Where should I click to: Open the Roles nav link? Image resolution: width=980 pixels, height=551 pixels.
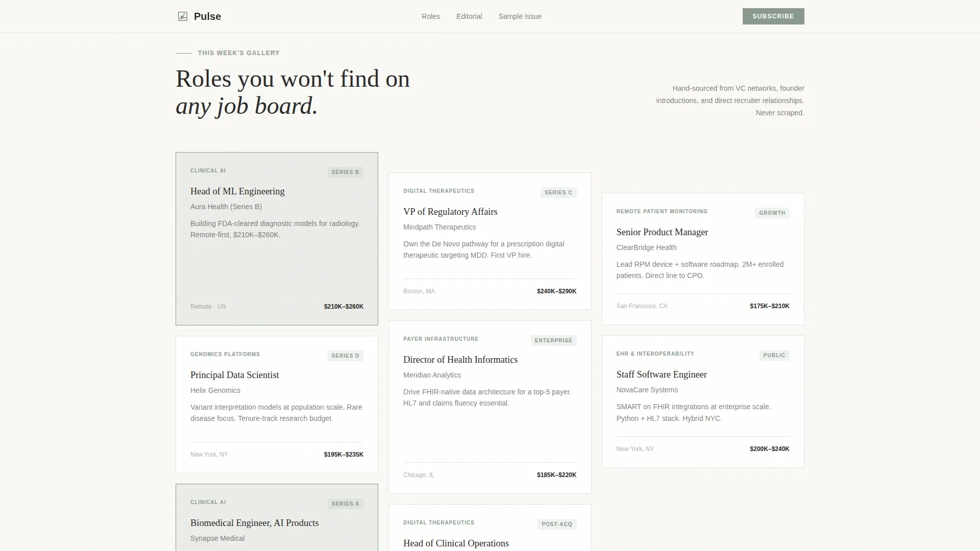pyautogui.click(x=431, y=16)
